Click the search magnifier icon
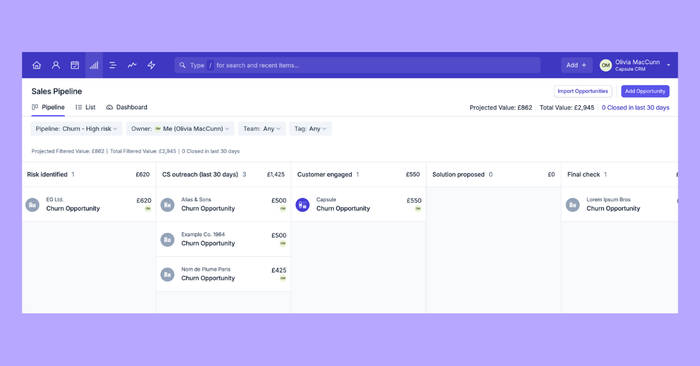Viewport: 700px width, 366px height. pyautogui.click(x=183, y=65)
